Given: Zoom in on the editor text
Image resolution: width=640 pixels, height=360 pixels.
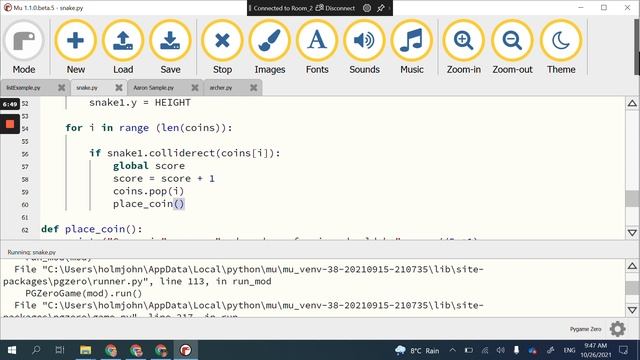Looking at the screenshot, I should (463, 47).
